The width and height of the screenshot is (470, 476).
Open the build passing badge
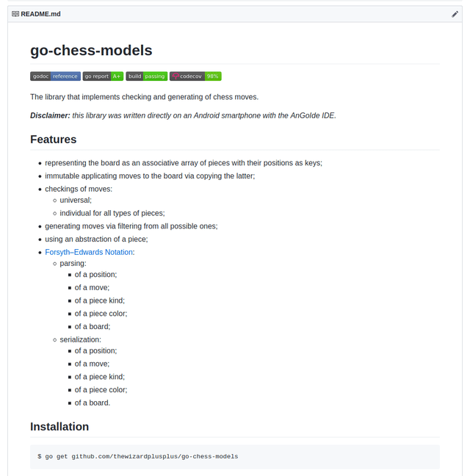(147, 76)
